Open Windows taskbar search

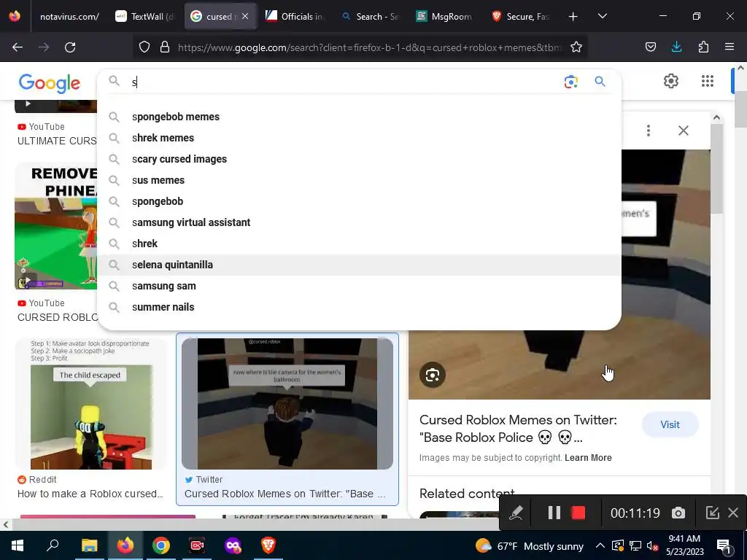[x=53, y=545]
